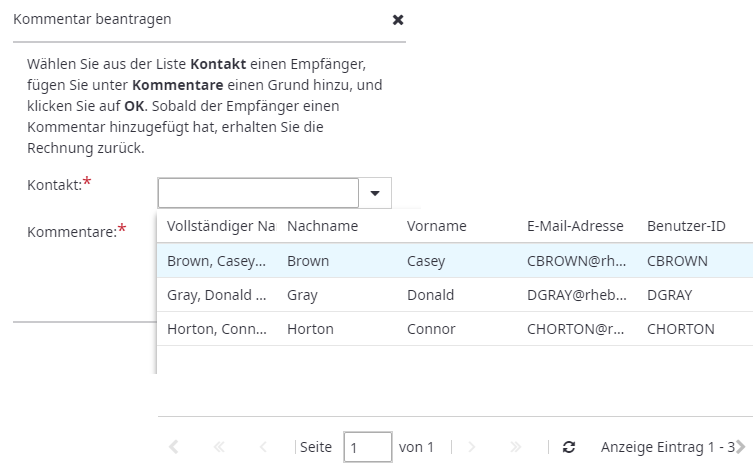The width and height of the screenshot is (753, 473).
Task: Sort by the Nachname column header
Action: pyautogui.click(x=322, y=226)
